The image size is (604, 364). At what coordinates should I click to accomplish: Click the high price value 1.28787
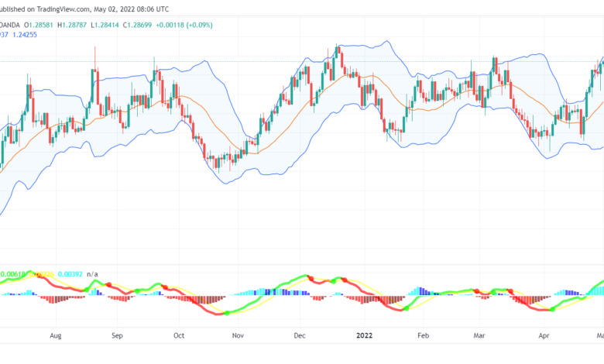[75, 25]
